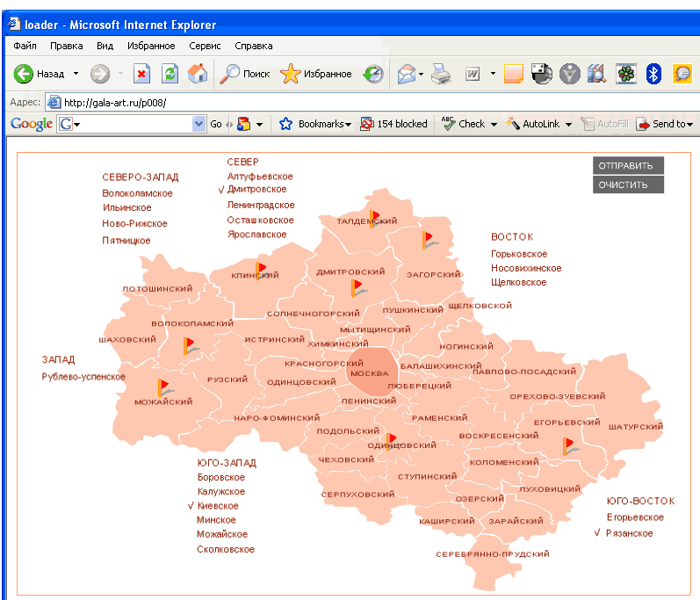This screenshot has width=700, height=600.
Task: Click the flag marker on Загорский district
Action: pyautogui.click(x=428, y=239)
